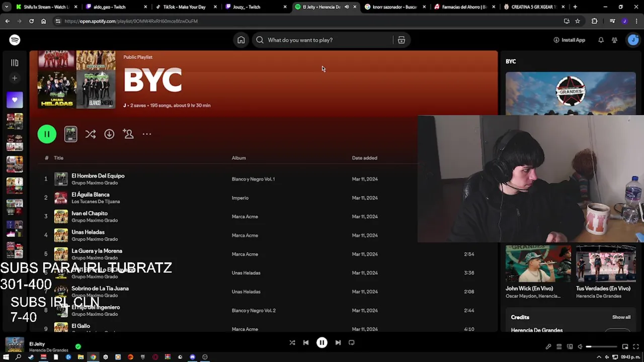Open Friend Activity icon
The height and width of the screenshot is (362, 644).
coord(614,40)
